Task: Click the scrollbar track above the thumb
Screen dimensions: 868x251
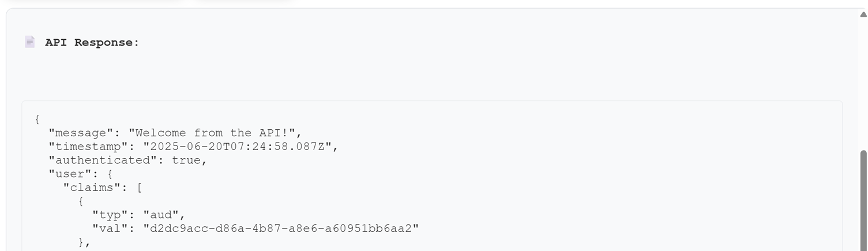Action: [x=863, y=84]
